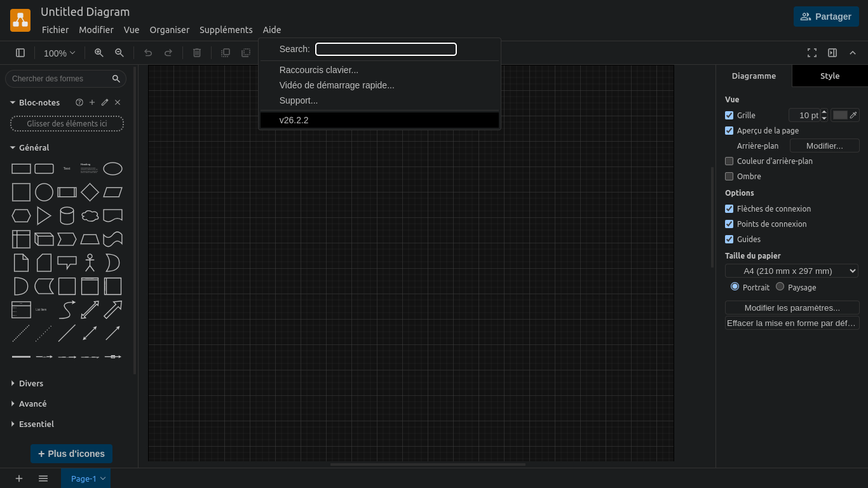
Task: Click the Aide menu Search field
Action: [386, 49]
